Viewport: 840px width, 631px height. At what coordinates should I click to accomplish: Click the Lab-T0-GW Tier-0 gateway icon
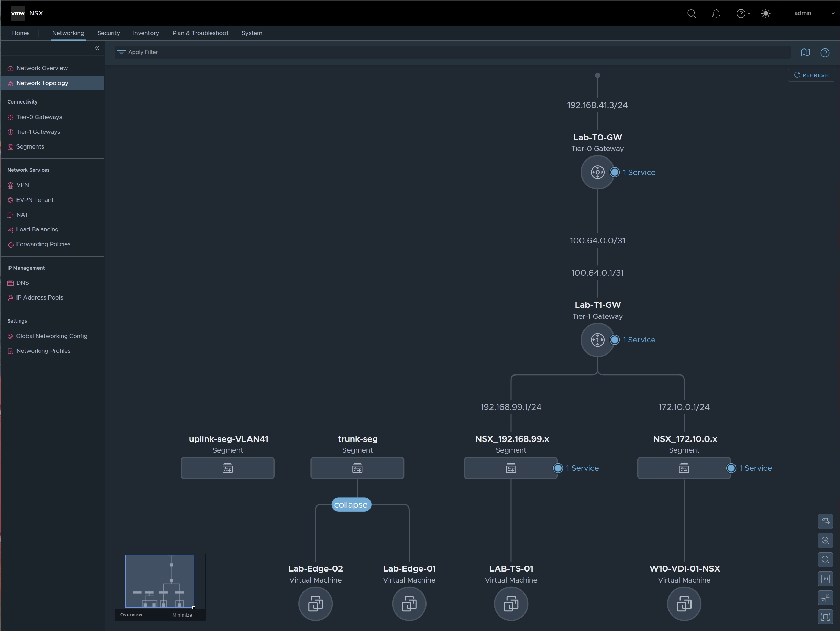point(597,173)
